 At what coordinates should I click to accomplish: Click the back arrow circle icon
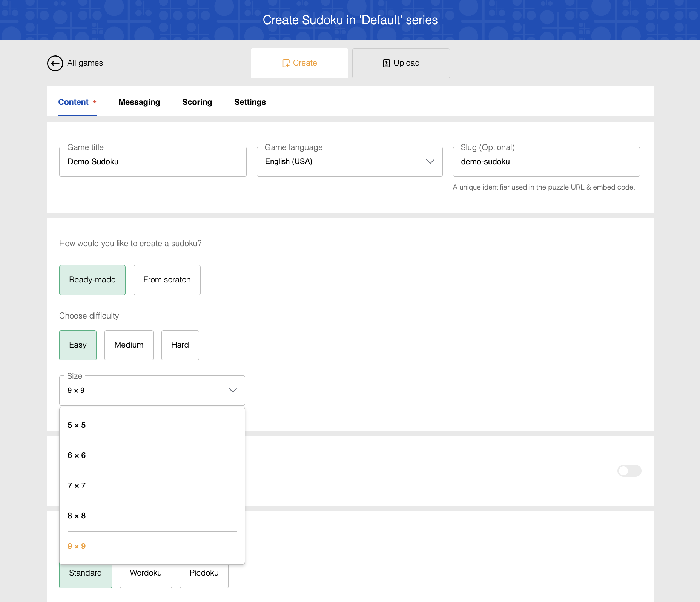[55, 63]
